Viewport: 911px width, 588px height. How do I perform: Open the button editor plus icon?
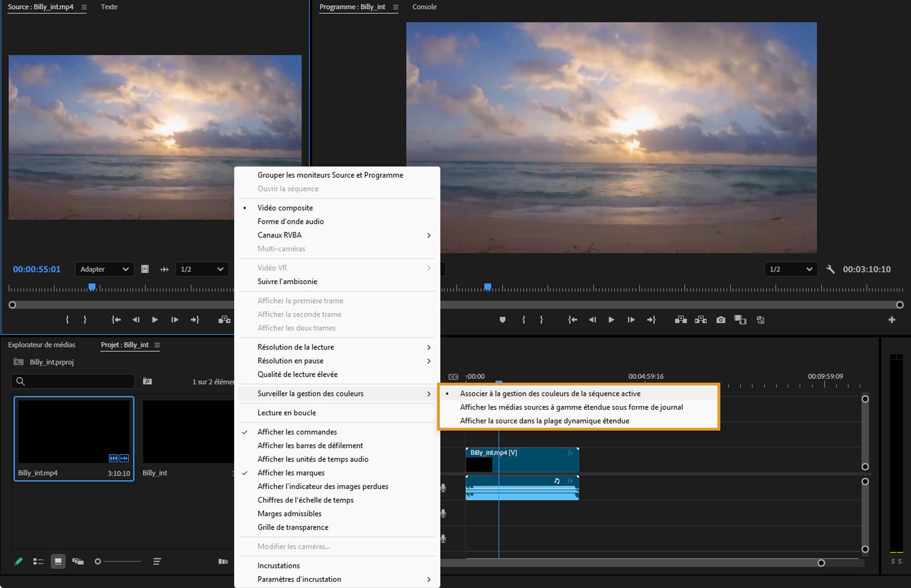892,320
